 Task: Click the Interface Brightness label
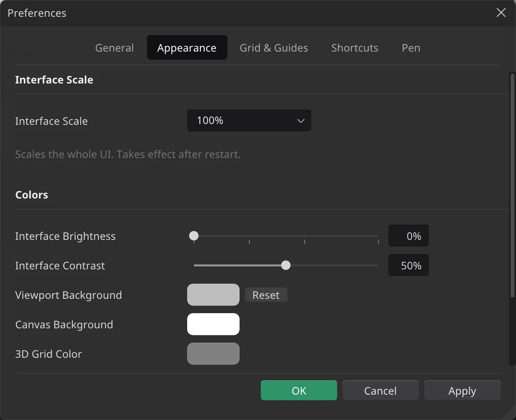click(x=66, y=236)
